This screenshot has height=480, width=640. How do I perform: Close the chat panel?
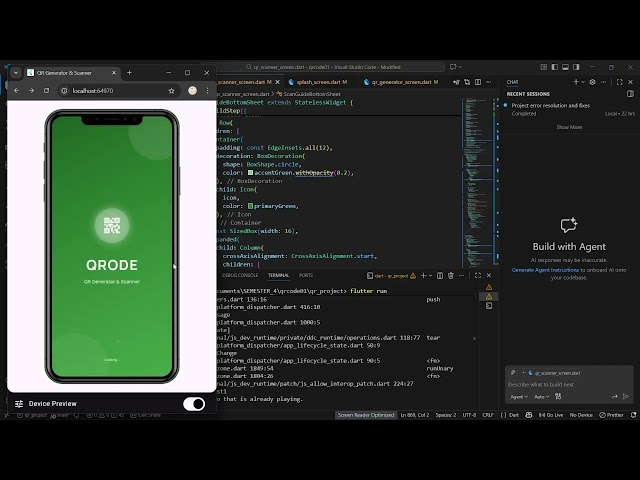point(631,82)
